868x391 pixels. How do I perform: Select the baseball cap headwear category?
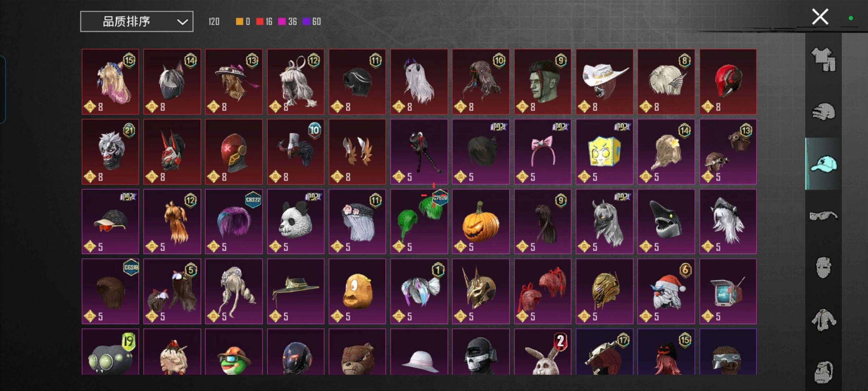pyautogui.click(x=823, y=164)
